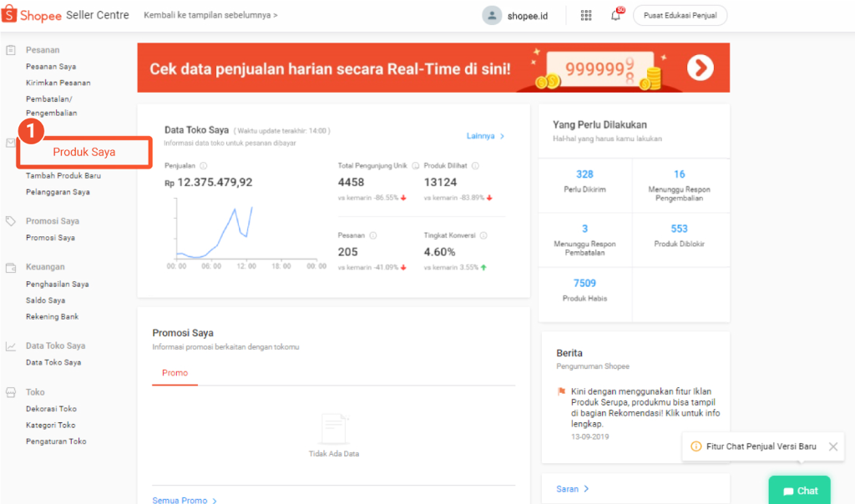The width and height of the screenshot is (855, 504).
Task: Open Tambah Produk Baru
Action: [x=63, y=175]
